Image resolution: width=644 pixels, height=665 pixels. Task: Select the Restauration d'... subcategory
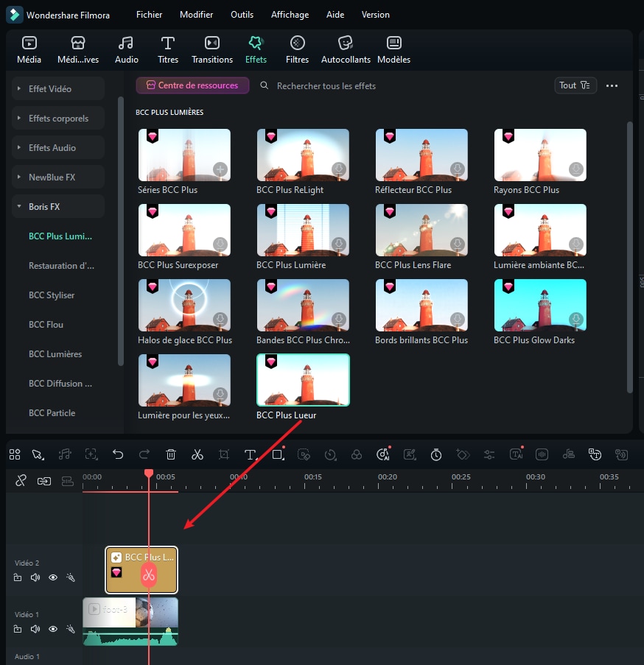pyautogui.click(x=61, y=266)
